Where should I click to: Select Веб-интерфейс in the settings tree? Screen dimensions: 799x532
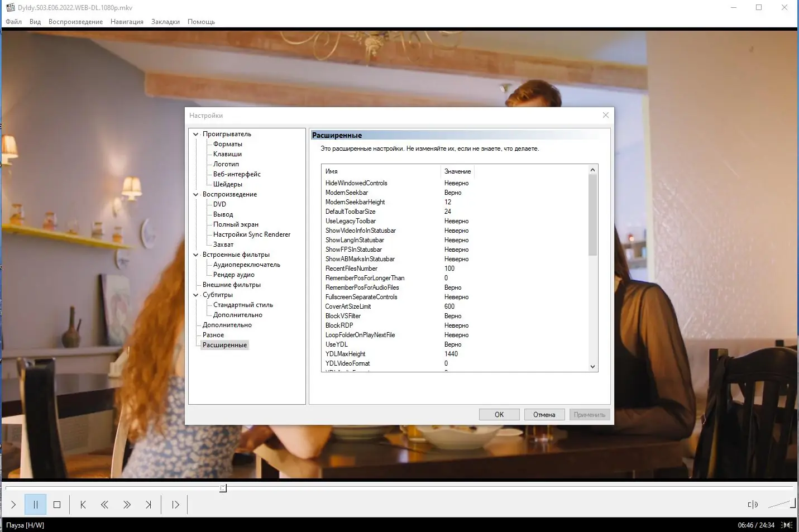click(237, 174)
